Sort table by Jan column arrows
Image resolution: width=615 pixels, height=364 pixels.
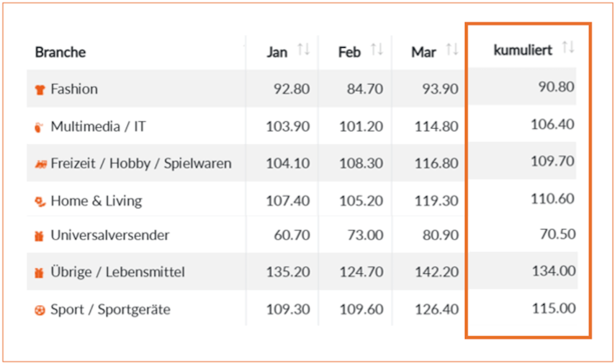(303, 50)
